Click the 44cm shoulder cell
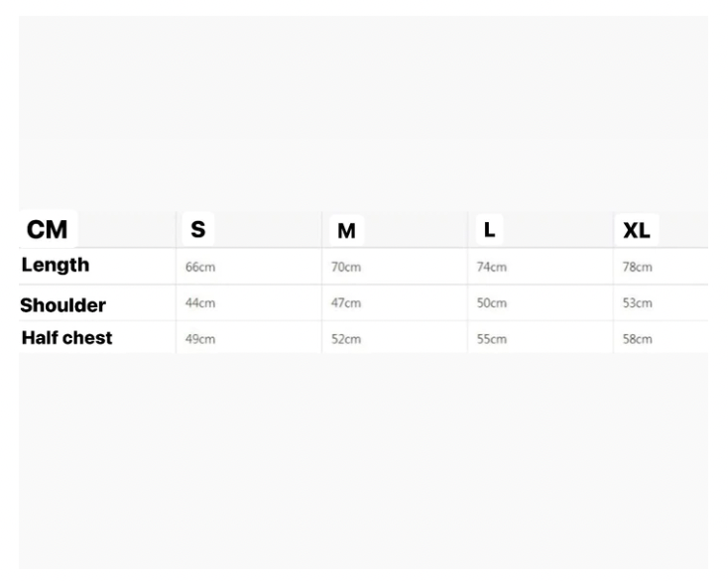 coord(201,303)
